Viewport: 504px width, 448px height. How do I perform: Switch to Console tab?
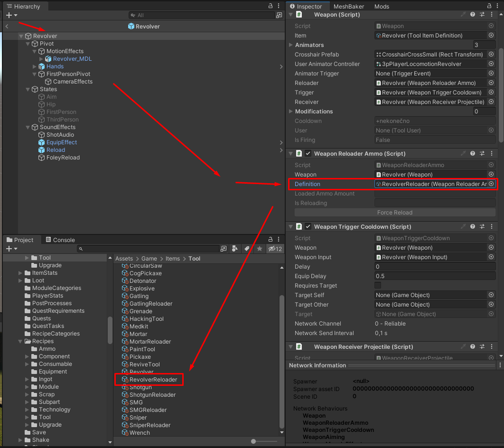click(x=60, y=240)
